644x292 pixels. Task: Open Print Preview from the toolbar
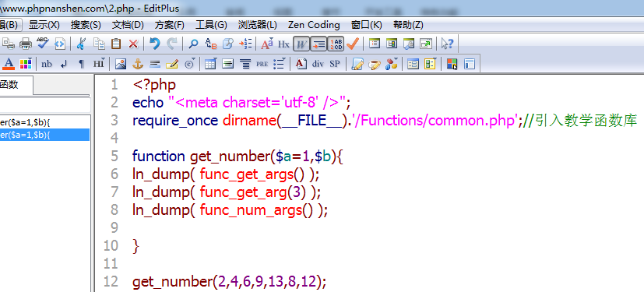(x=9, y=44)
